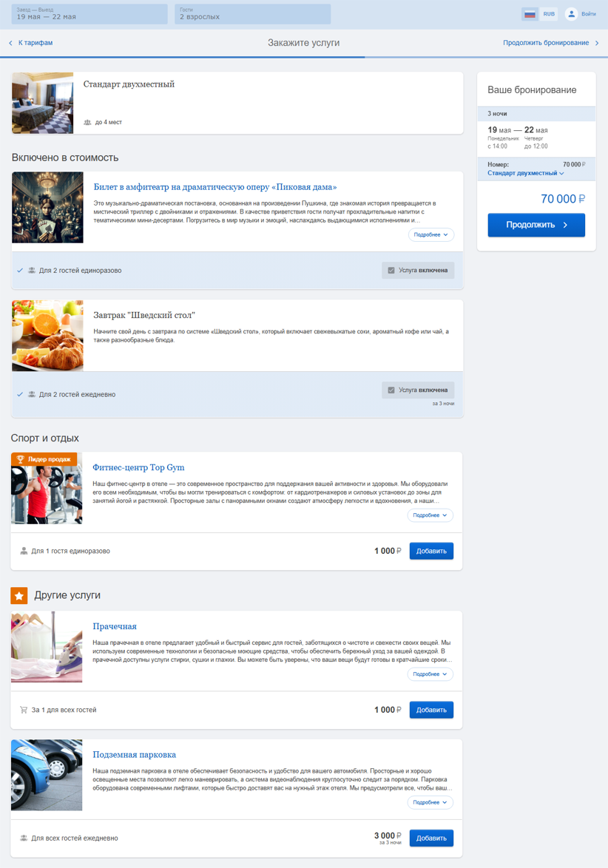The height and width of the screenshot is (868, 608).
Task: Click the right chevron next to Продолжить бронирование
Action: coord(597,43)
